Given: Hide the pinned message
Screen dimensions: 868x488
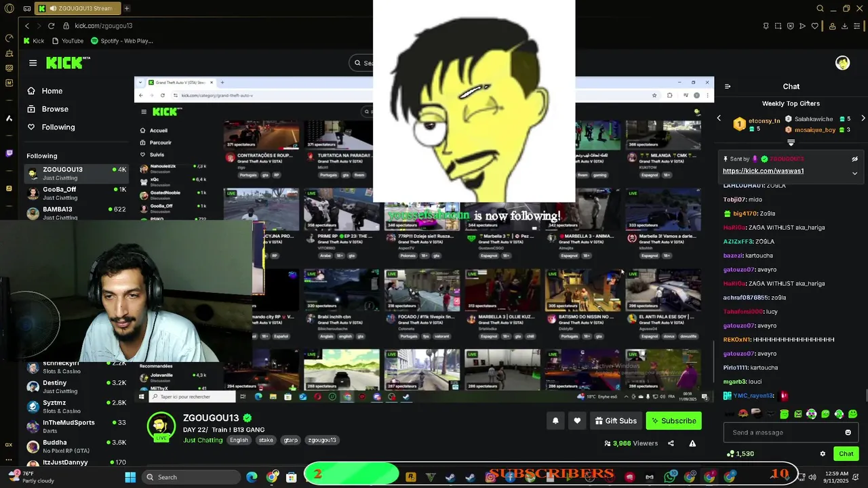Looking at the screenshot, I should tap(854, 159).
